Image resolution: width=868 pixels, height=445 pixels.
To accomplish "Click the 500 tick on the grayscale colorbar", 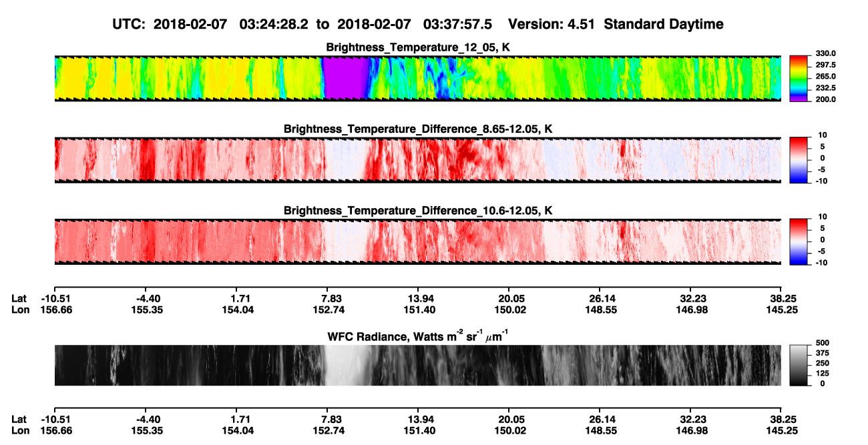I will pos(824,342).
